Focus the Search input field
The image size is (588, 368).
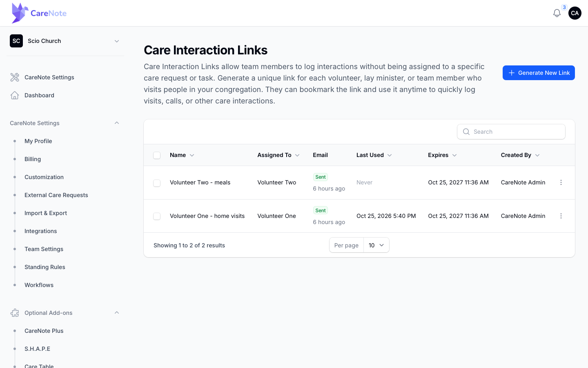click(x=511, y=132)
